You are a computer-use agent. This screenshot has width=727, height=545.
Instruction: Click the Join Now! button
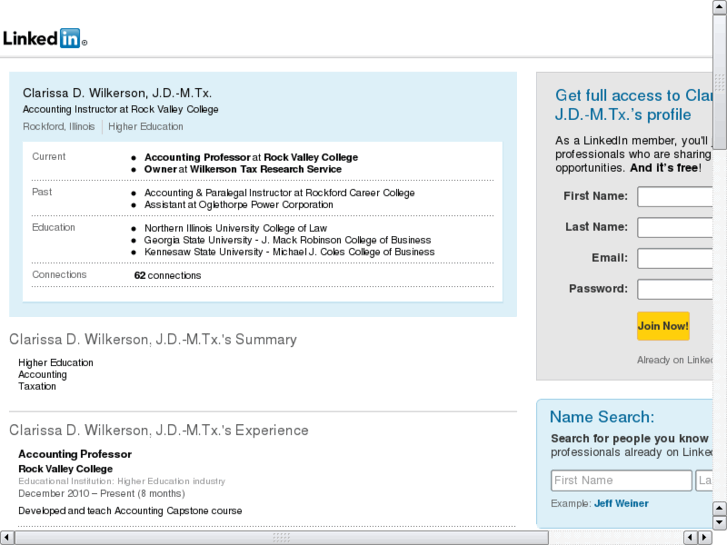pyautogui.click(x=663, y=326)
